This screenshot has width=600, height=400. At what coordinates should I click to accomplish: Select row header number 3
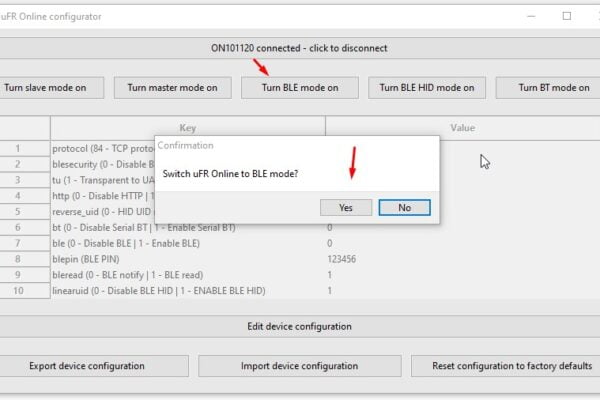pyautogui.click(x=25, y=180)
